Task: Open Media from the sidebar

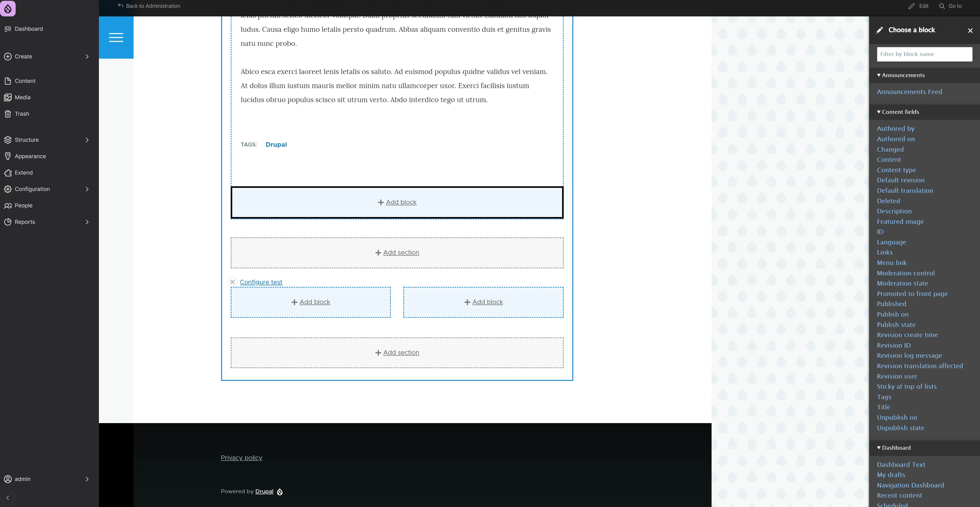Action: pyautogui.click(x=22, y=97)
